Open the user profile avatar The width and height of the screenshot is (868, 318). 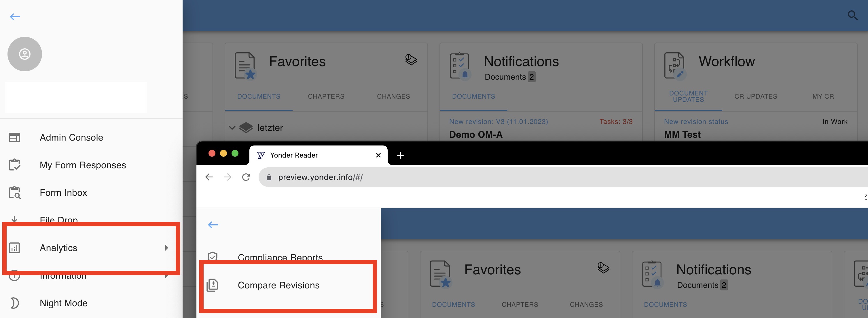click(24, 54)
